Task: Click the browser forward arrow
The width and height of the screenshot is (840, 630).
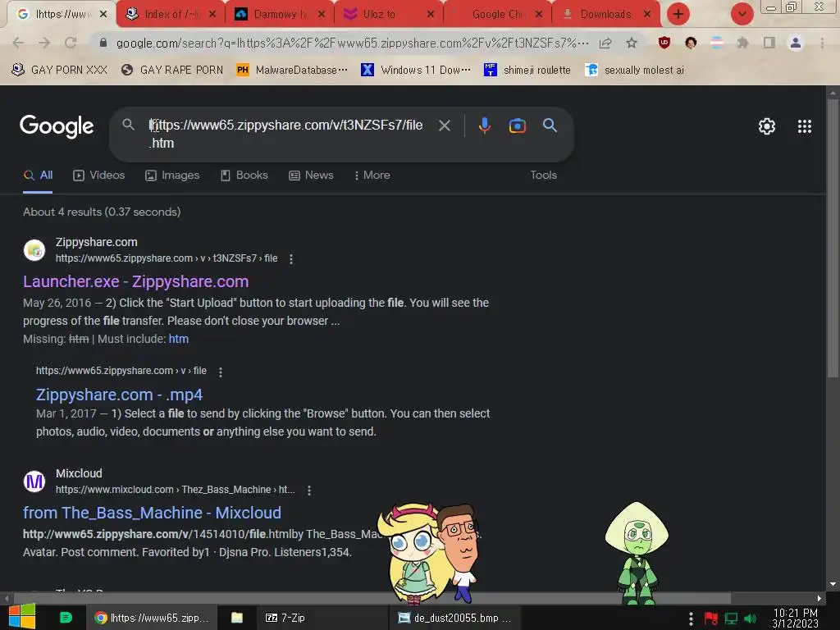Action: (44, 43)
